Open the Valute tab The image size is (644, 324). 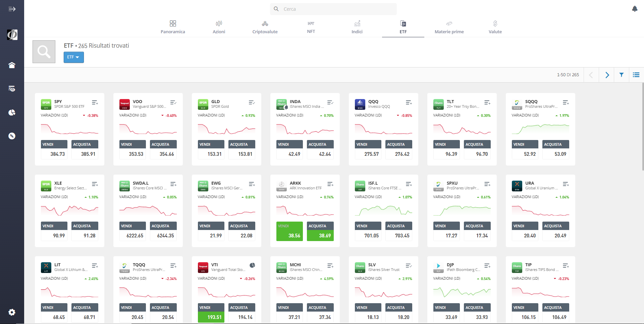click(x=495, y=27)
